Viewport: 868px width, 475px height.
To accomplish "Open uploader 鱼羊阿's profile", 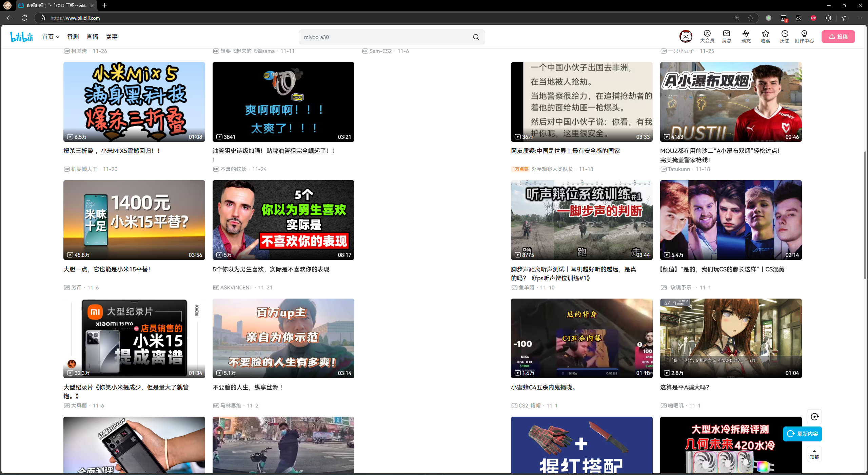I will [x=527, y=287].
